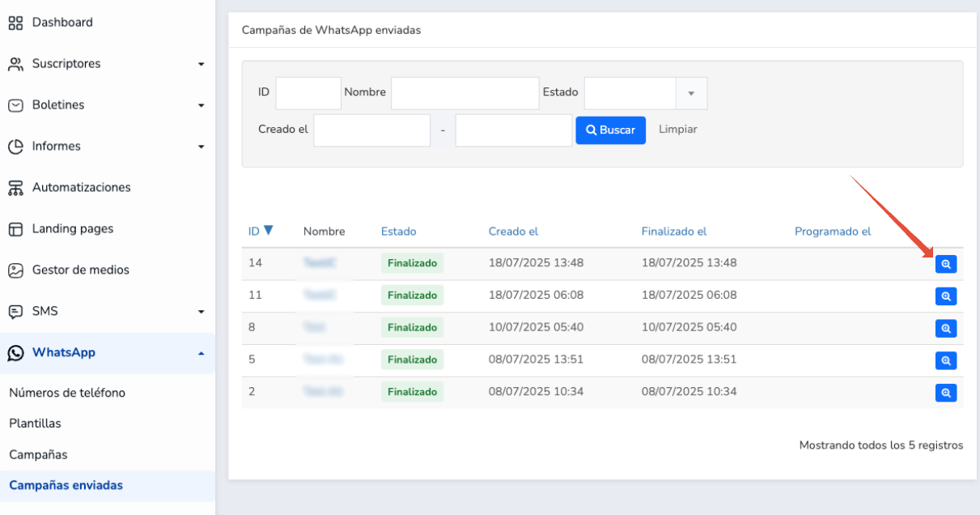The image size is (980, 515).
Task: Click the Nombre column header
Action: (x=324, y=232)
